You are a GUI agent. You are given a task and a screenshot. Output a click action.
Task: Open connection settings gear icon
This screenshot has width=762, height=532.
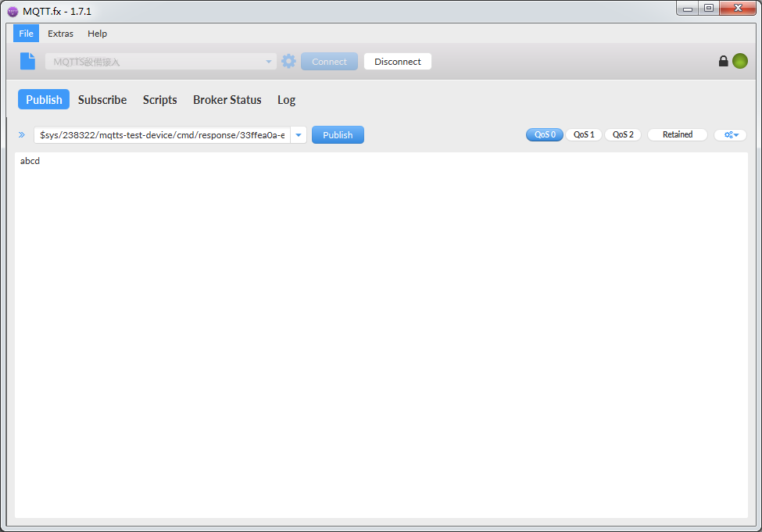[288, 61]
